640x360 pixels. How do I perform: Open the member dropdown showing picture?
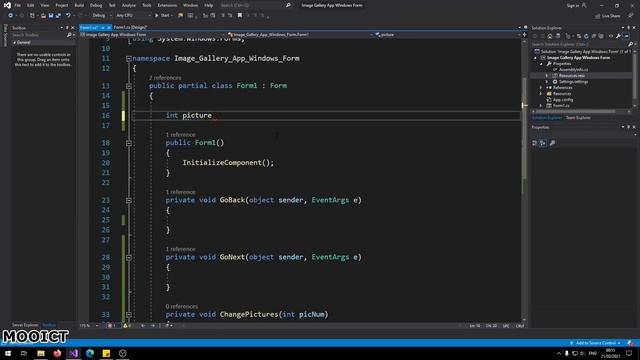tap(447, 35)
